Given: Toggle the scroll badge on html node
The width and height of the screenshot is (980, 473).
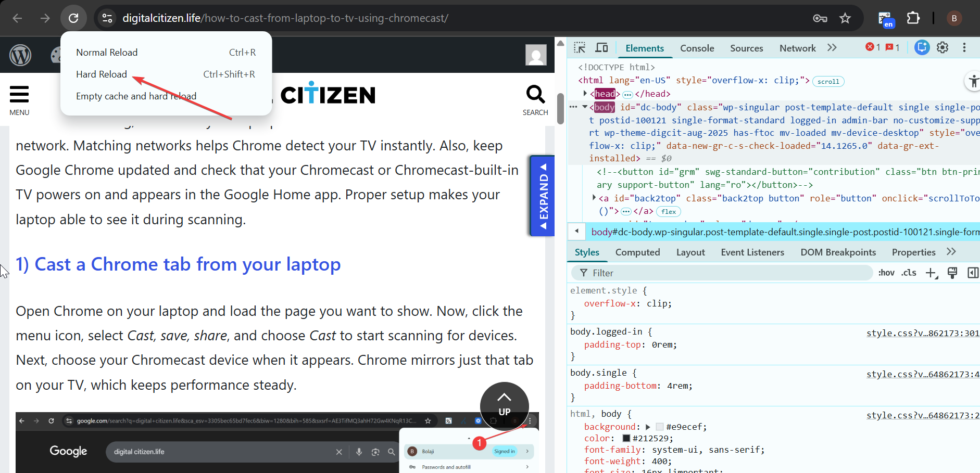Looking at the screenshot, I should tap(828, 82).
